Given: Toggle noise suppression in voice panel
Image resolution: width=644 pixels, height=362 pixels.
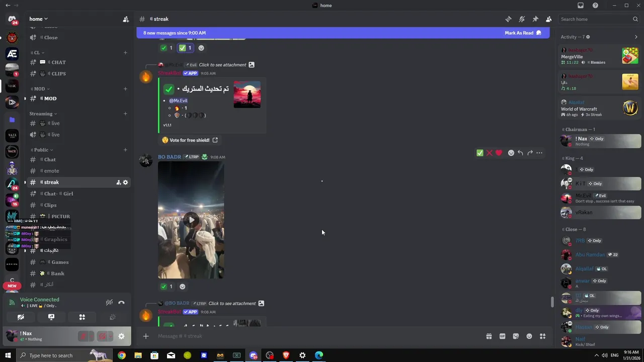Looking at the screenshot, I should [109, 303].
